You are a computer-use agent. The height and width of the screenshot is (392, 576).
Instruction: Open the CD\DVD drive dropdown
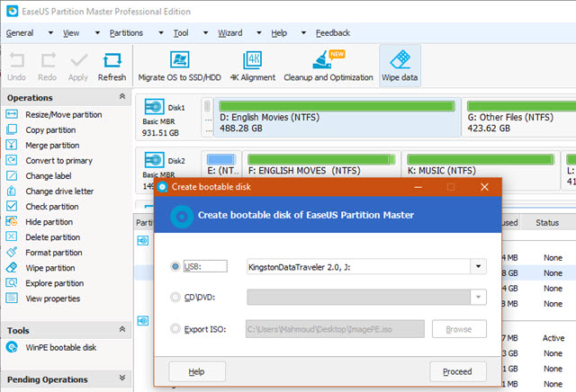pyautogui.click(x=478, y=297)
